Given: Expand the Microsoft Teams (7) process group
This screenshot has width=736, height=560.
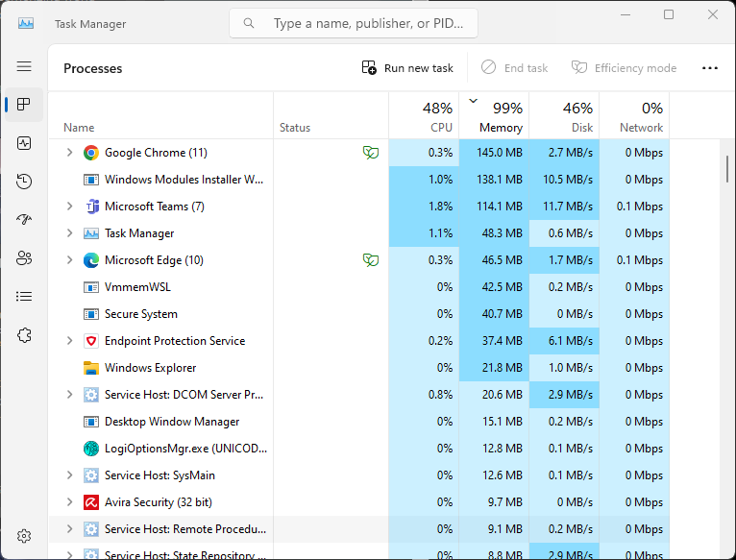Looking at the screenshot, I should pos(69,207).
